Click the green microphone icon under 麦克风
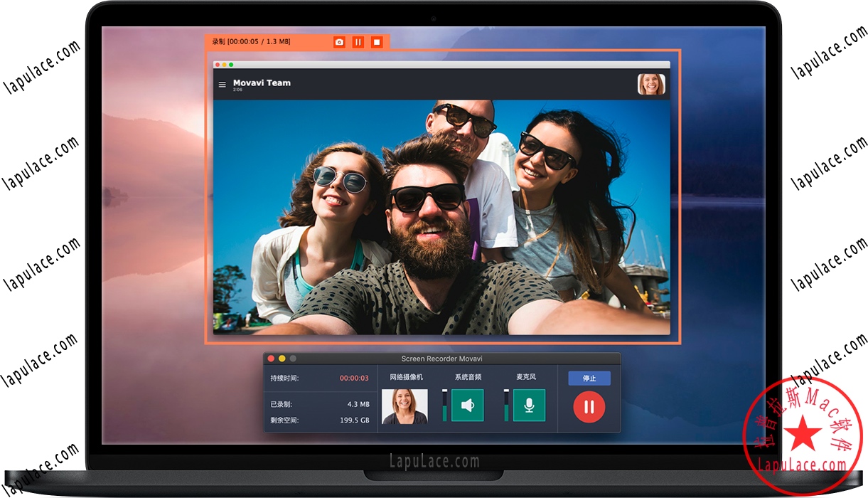 coord(530,406)
